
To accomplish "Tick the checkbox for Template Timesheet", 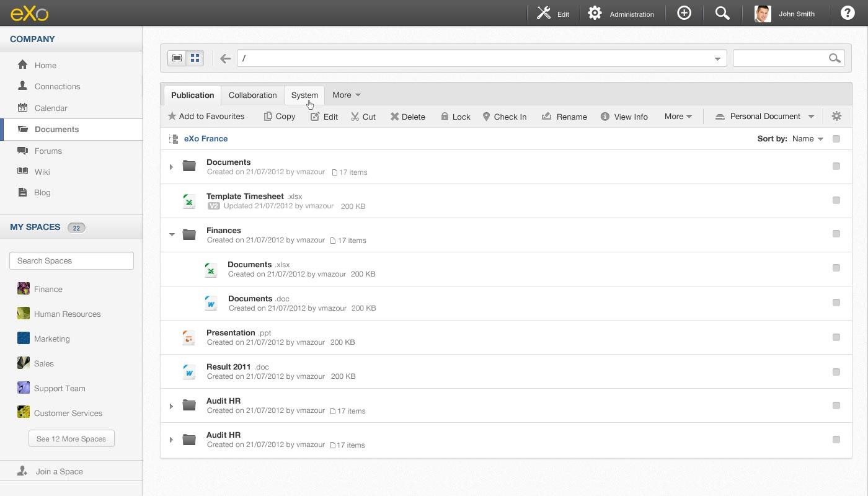I will 836,200.
